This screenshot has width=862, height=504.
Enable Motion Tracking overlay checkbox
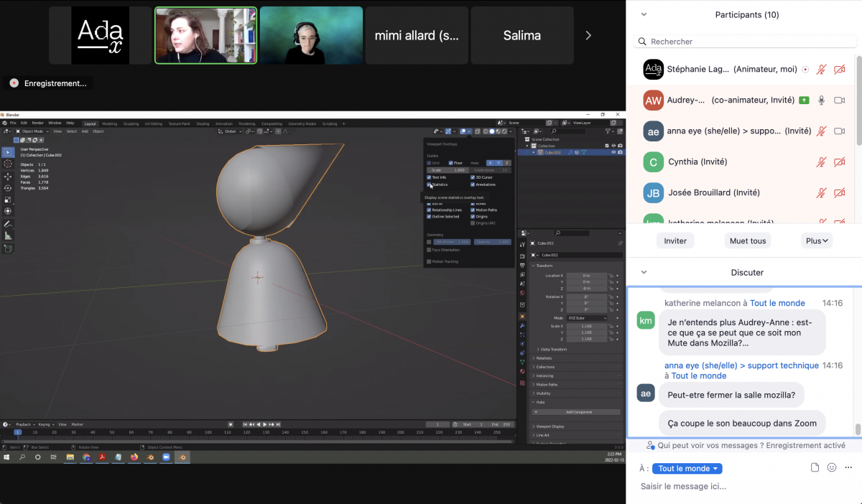pyautogui.click(x=430, y=261)
